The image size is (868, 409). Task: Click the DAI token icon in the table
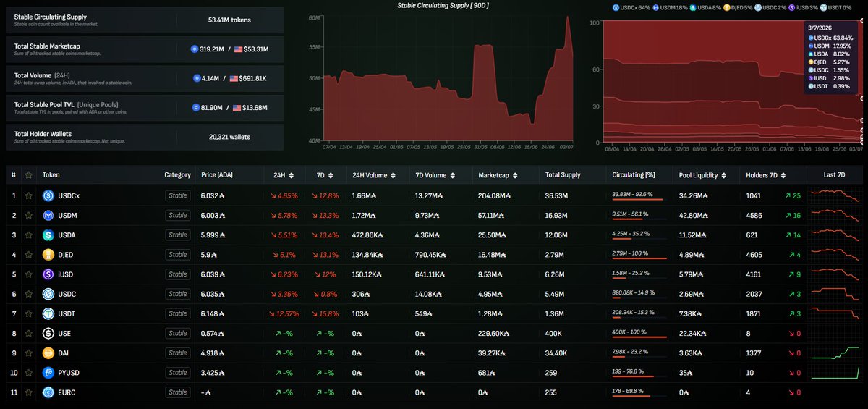48,353
